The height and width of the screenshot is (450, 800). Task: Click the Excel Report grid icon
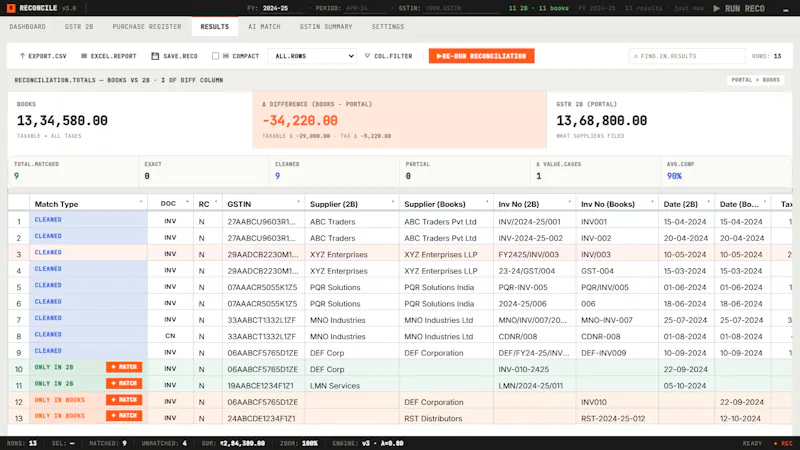(x=84, y=56)
